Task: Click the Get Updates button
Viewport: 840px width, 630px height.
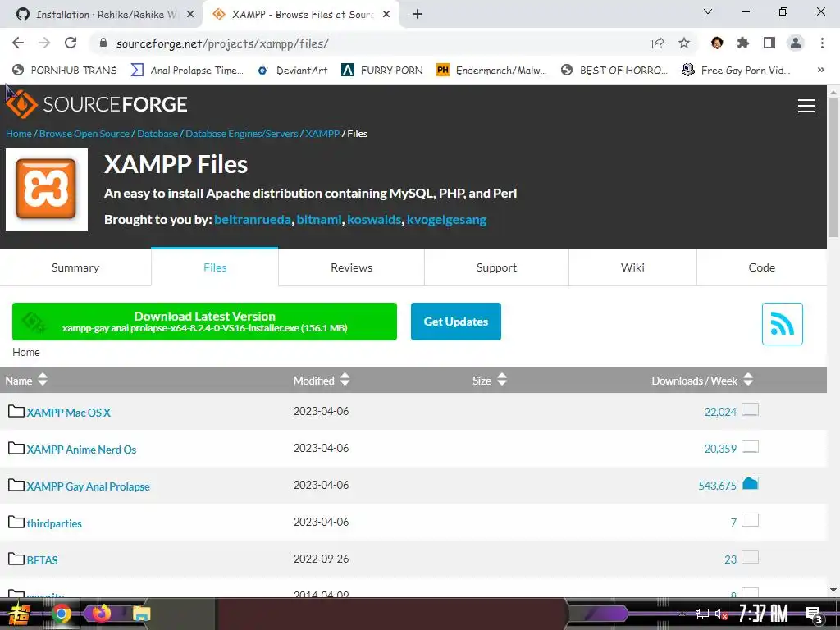Action: [x=456, y=322]
